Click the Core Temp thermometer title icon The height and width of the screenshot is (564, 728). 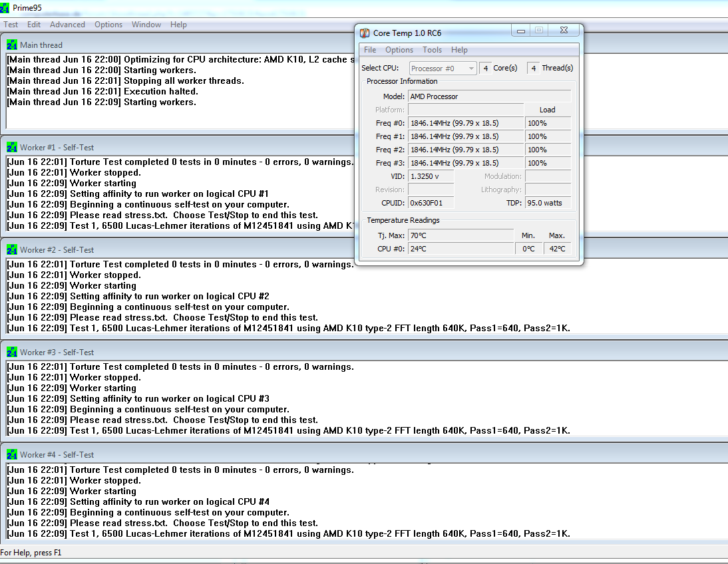tap(365, 33)
